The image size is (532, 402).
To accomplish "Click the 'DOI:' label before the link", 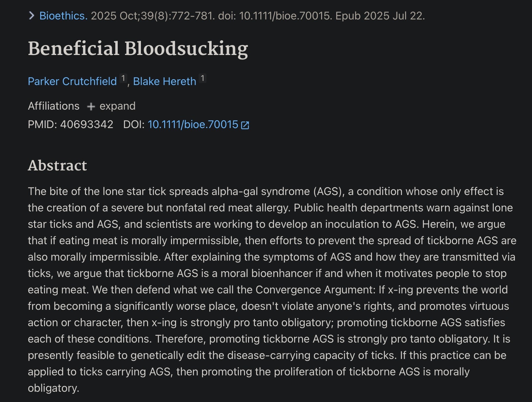I will coord(134,124).
